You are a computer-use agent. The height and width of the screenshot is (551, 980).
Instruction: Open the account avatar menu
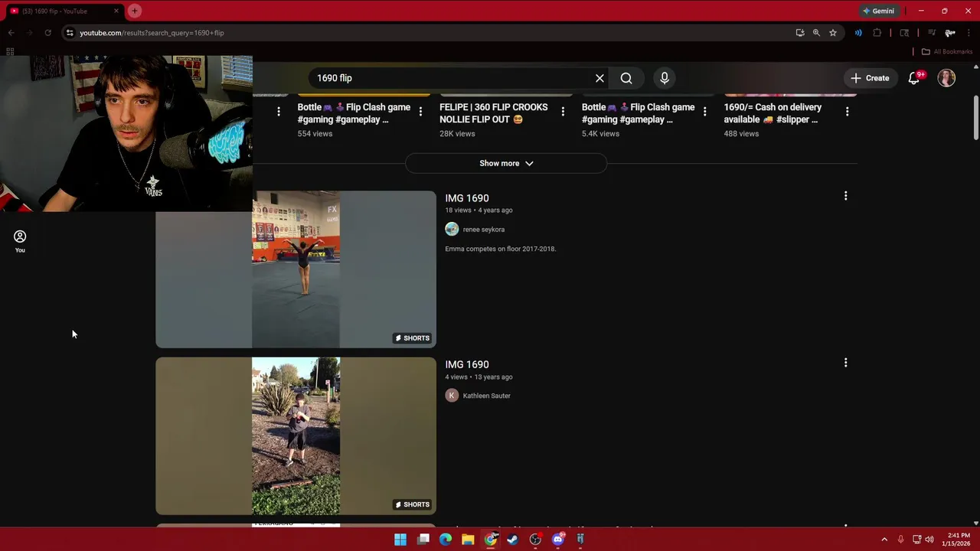pyautogui.click(x=947, y=78)
